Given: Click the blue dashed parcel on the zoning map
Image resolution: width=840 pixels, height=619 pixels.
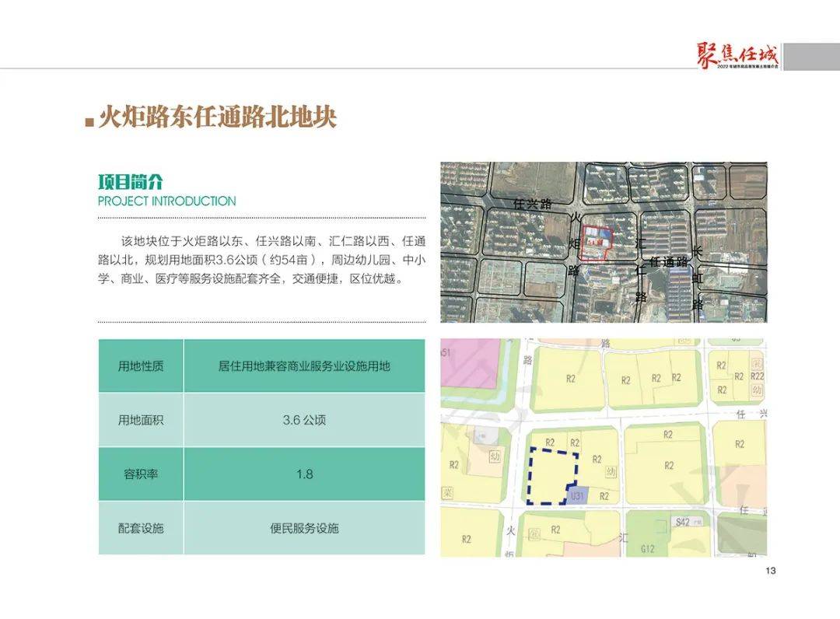Looking at the screenshot, I should pyautogui.click(x=553, y=476).
